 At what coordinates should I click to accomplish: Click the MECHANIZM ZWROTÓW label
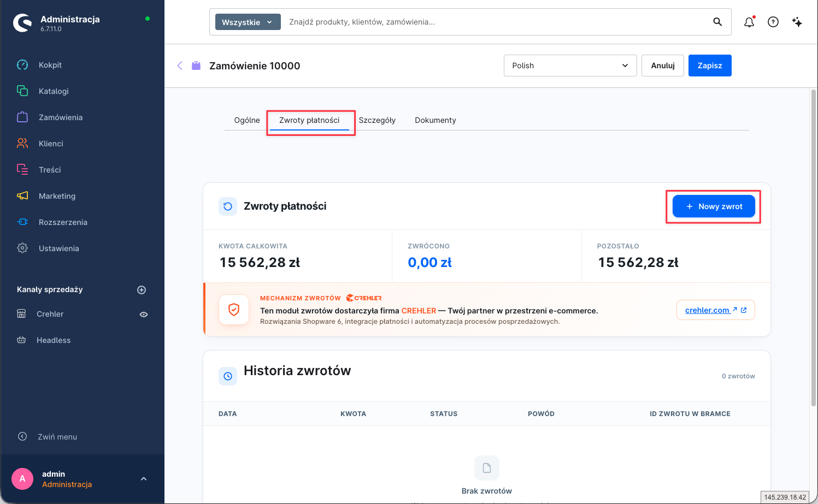[301, 298]
